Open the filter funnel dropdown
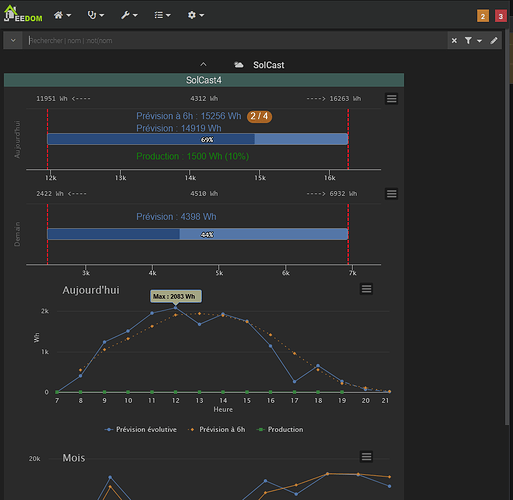 click(473, 41)
